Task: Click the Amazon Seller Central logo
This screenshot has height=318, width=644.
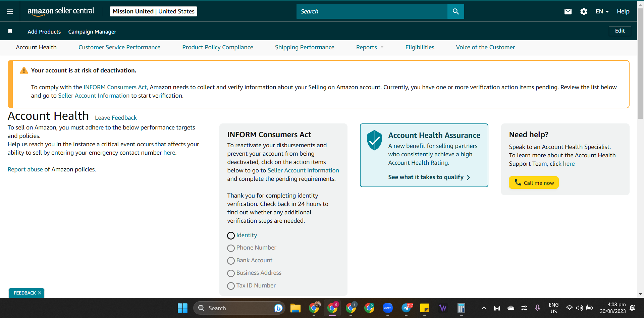Action: click(x=61, y=11)
